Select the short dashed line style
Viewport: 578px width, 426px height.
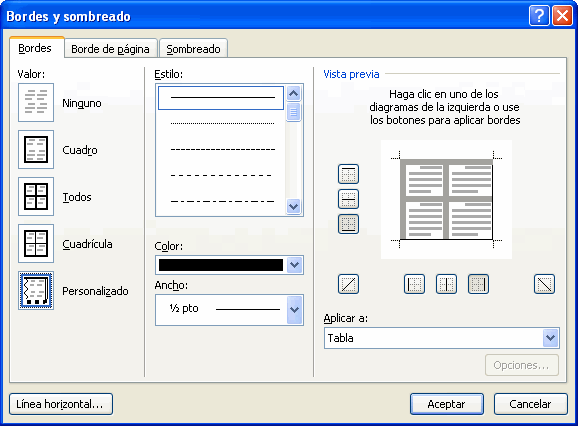[223, 149]
